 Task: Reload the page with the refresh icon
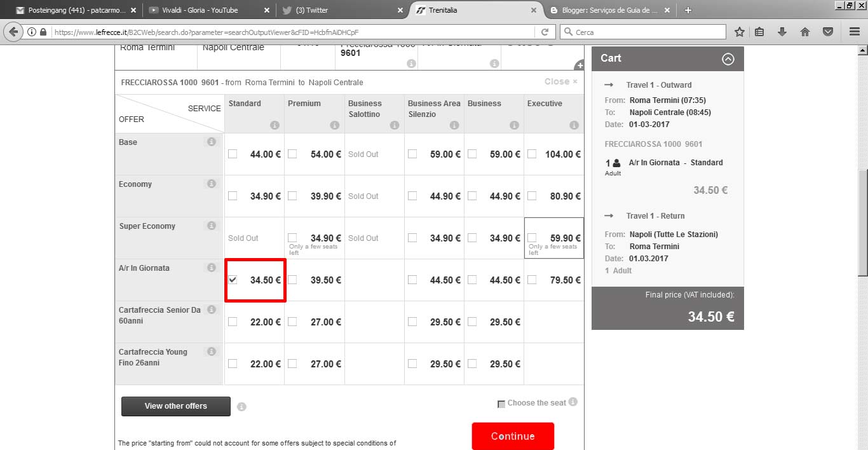click(x=545, y=32)
